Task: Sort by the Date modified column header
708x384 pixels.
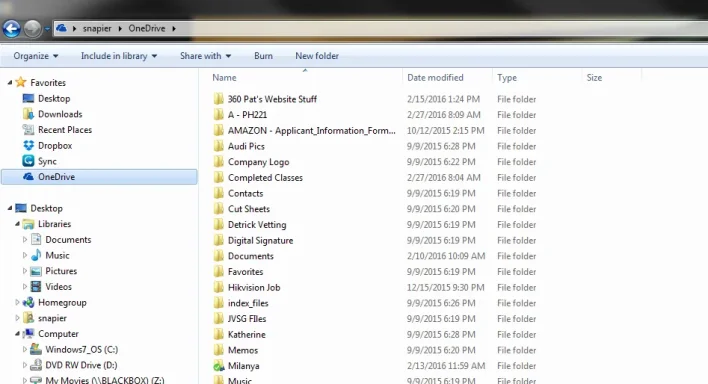Action: click(435, 78)
